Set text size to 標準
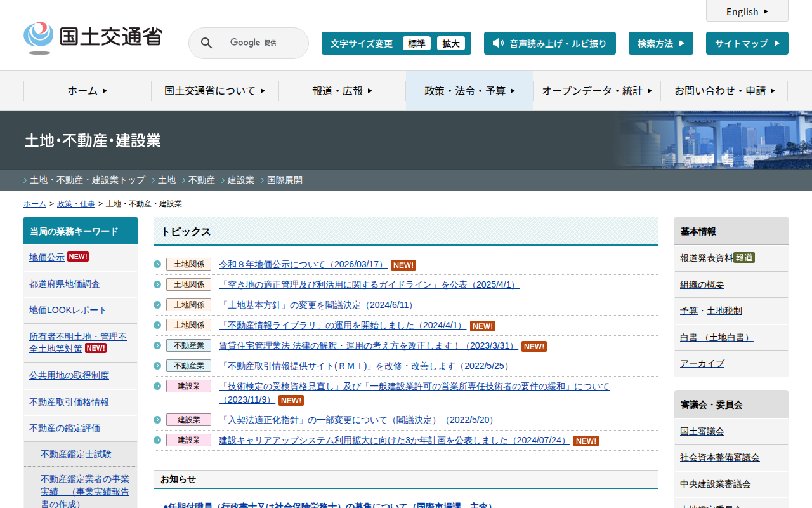The image size is (812, 508). coord(416,43)
